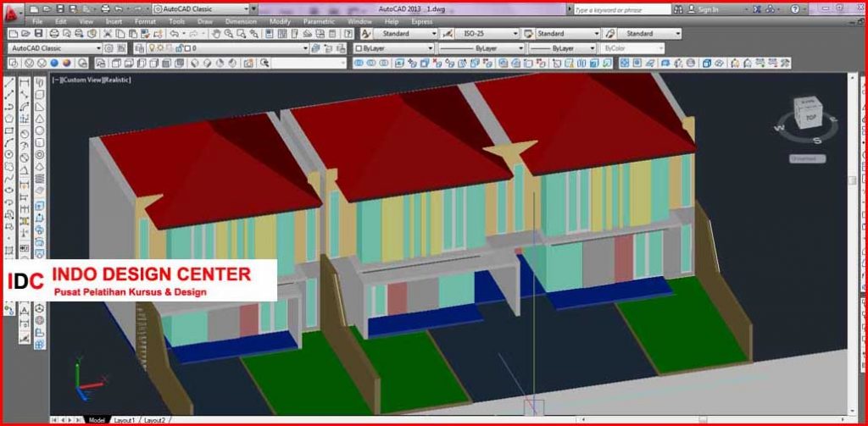The width and height of the screenshot is (868, 426).
Task: Select the Sphere tool in Modeling toolbar
Action: tap(40, 130)
